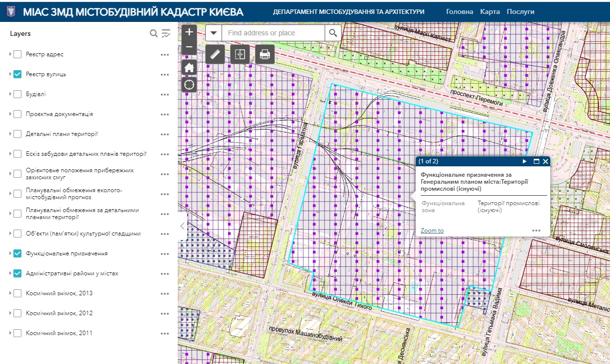Navigate to the Послуги menu

pyautogui.click(x=520, y=11)
